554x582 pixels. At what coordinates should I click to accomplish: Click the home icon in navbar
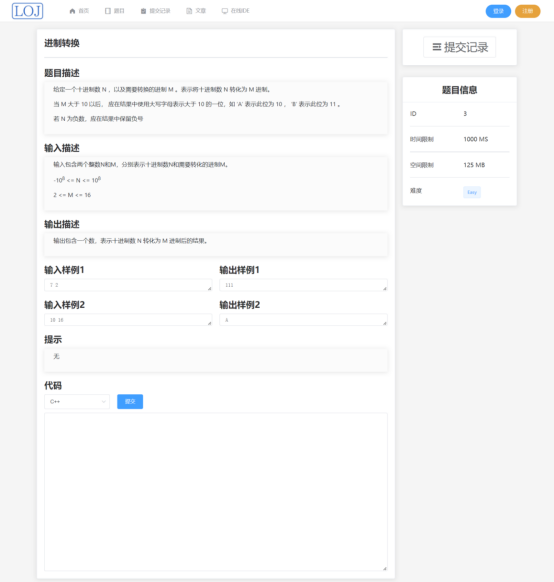pos(72,11)
